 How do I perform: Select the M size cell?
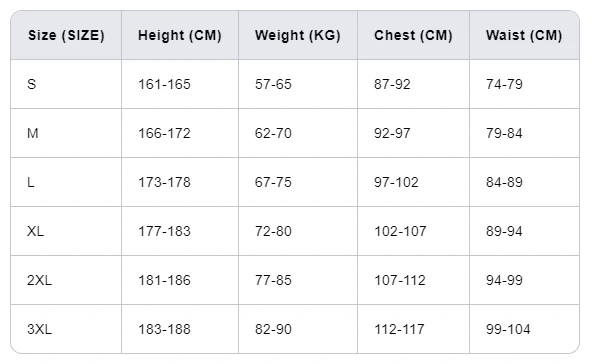[66, 133]
